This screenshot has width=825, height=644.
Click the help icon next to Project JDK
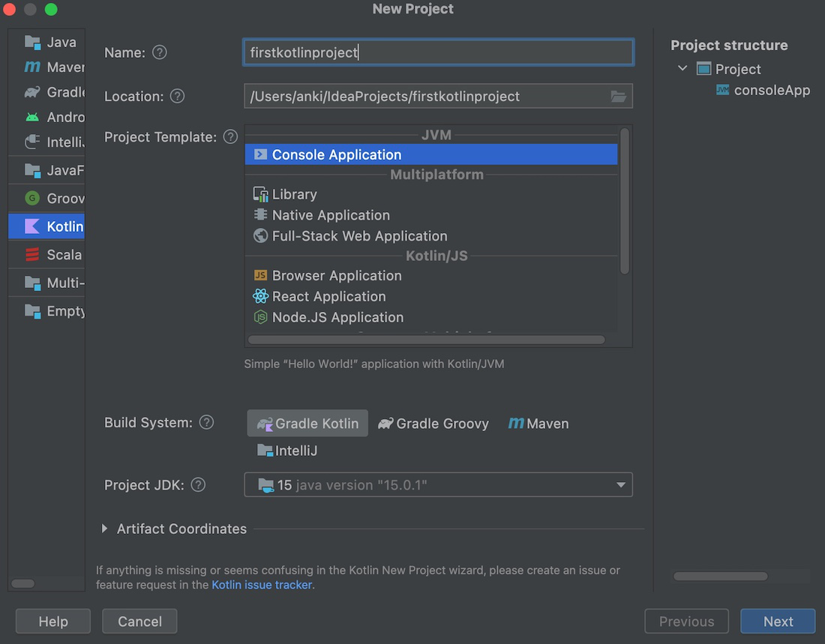[x=198, y=484]
